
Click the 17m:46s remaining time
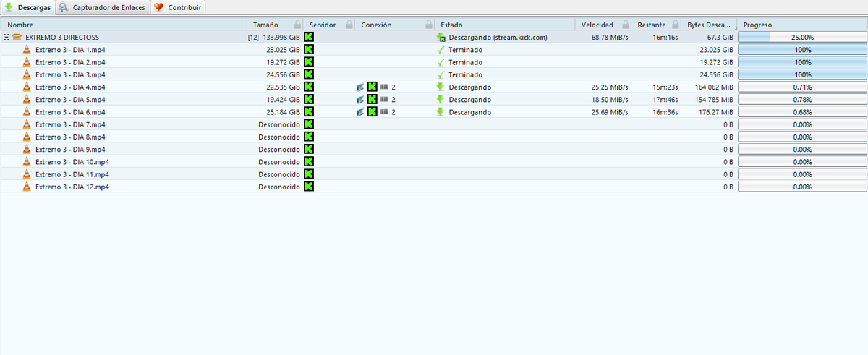tap(665, 100)
